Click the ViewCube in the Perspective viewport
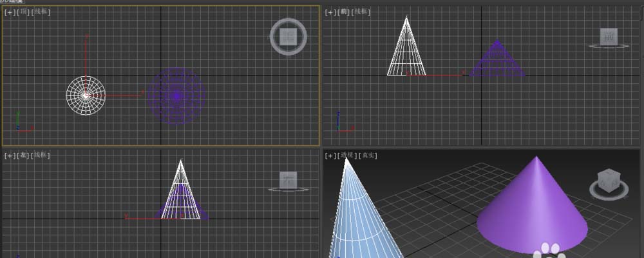 pos(609,180)
